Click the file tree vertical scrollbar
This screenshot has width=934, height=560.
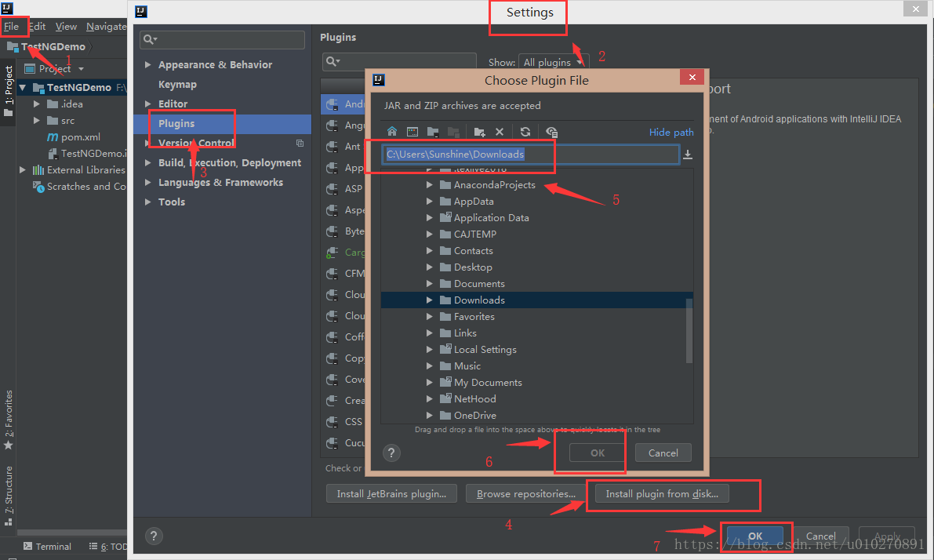click(x=689, y=331)
